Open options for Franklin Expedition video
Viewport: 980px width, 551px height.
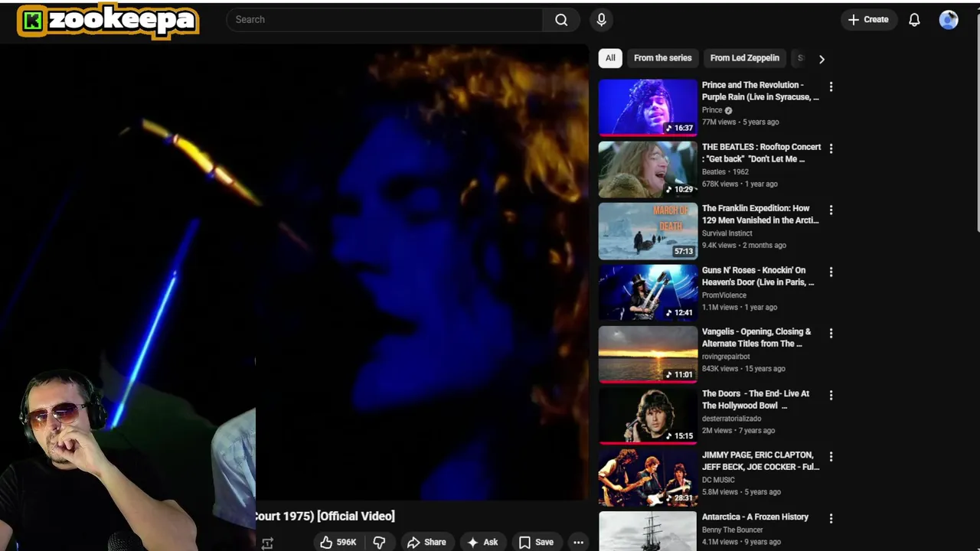(x=831, y=210)
